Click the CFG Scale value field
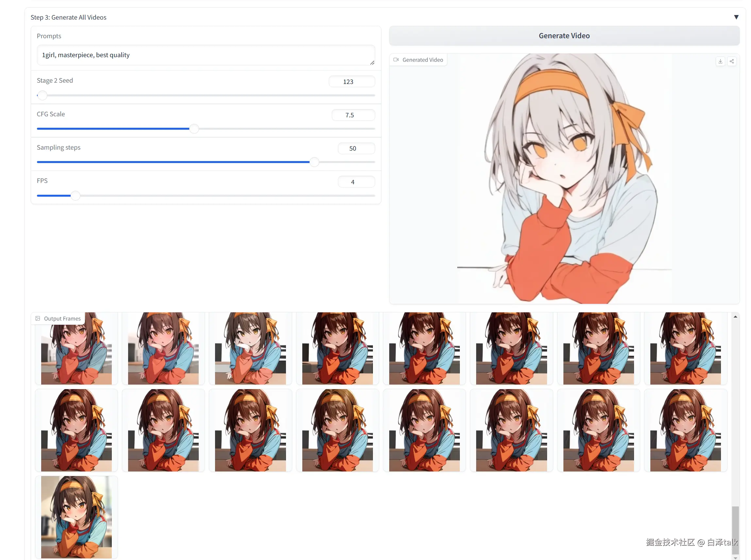Screen dimensions: 751x560 click(x=353, y=115)
